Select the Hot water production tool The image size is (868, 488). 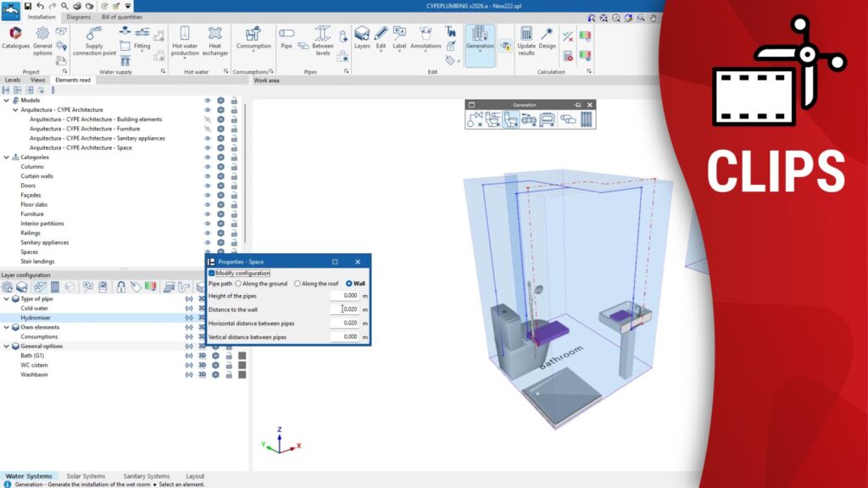point(185,39)
